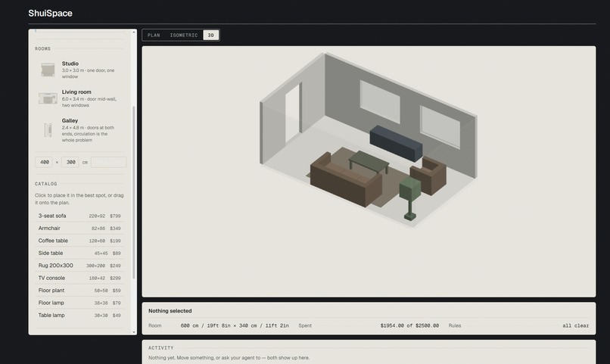Click the sidebar vertical scrollbar thumb

(134, 192)
